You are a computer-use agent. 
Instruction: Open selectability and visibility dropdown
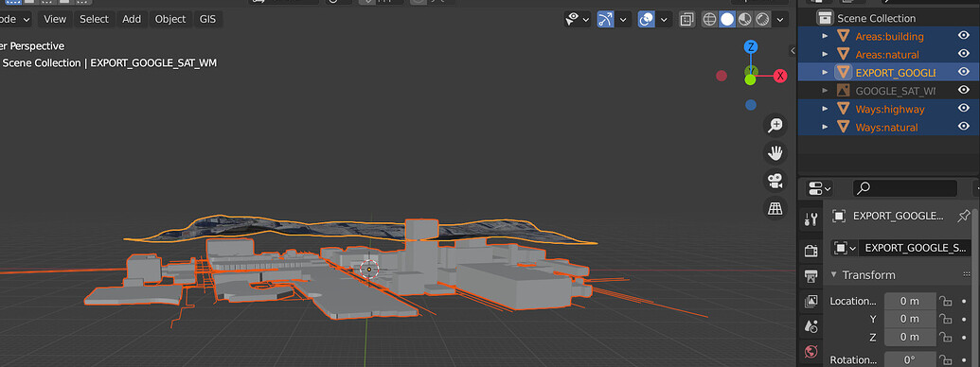pos(577,19)
